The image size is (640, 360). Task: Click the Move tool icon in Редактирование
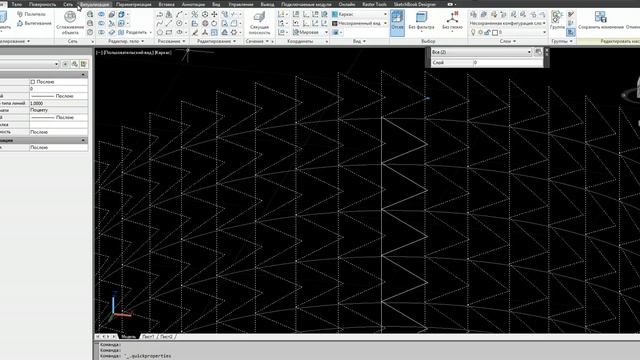[x=214, y=14]
